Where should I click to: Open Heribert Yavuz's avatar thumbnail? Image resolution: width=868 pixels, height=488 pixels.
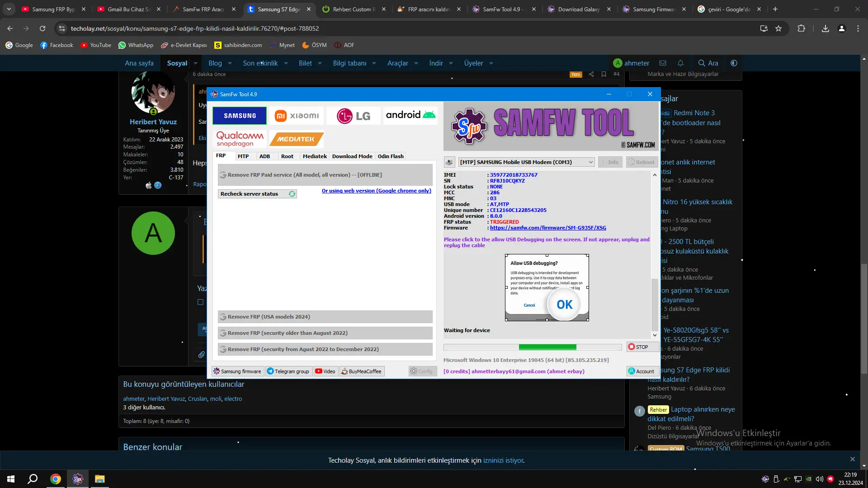pyautogui.click(x=153, y=93)
